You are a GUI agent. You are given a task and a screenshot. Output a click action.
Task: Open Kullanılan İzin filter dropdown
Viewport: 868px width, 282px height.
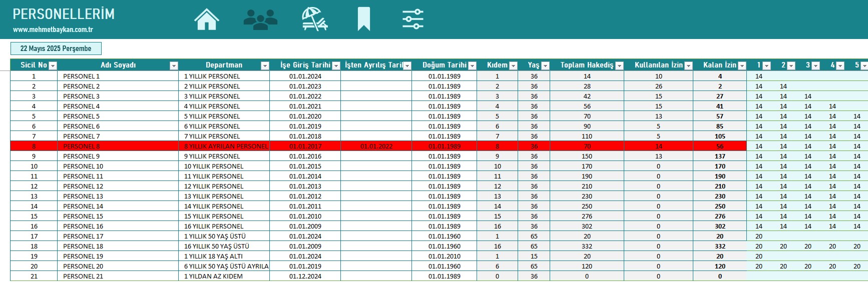pos(688,65)
